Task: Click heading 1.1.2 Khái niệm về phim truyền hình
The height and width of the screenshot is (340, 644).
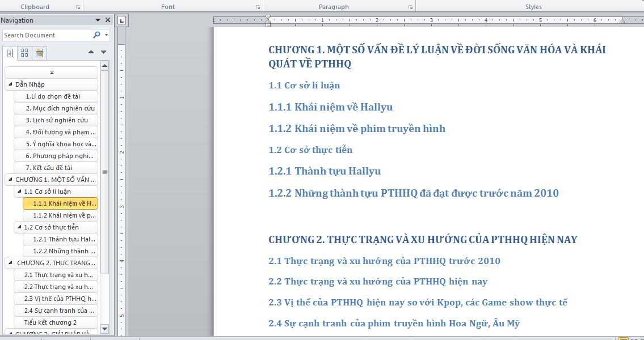Action: tap(357, 129)
